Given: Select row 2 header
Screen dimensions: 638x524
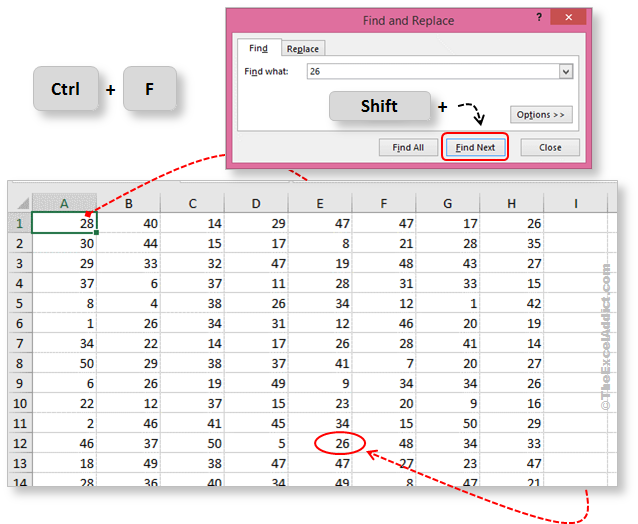Looking at the screenshot, I should click(20, 243).
